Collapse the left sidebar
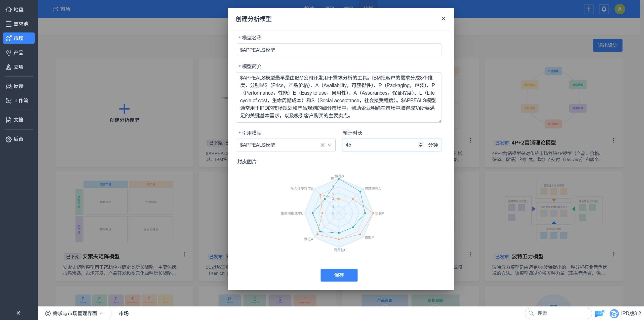The height and width of the screenshot is (320, 644). point(19,313)
